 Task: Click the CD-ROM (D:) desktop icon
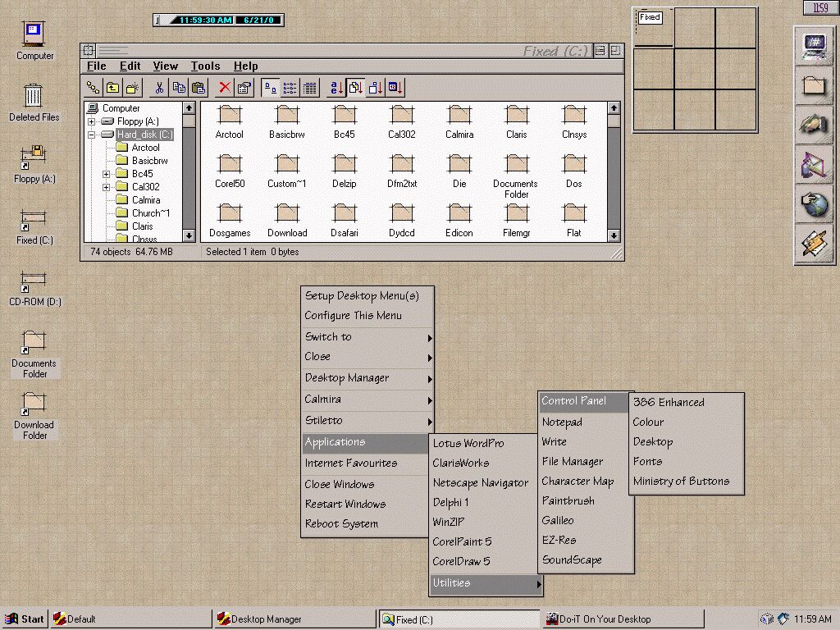[x=34, y=285]
